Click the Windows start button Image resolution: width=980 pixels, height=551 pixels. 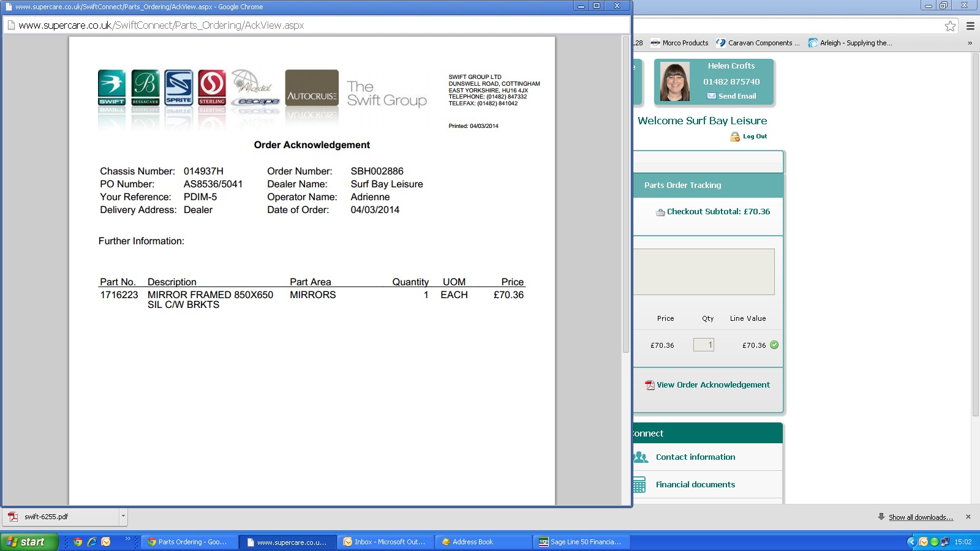29,542
